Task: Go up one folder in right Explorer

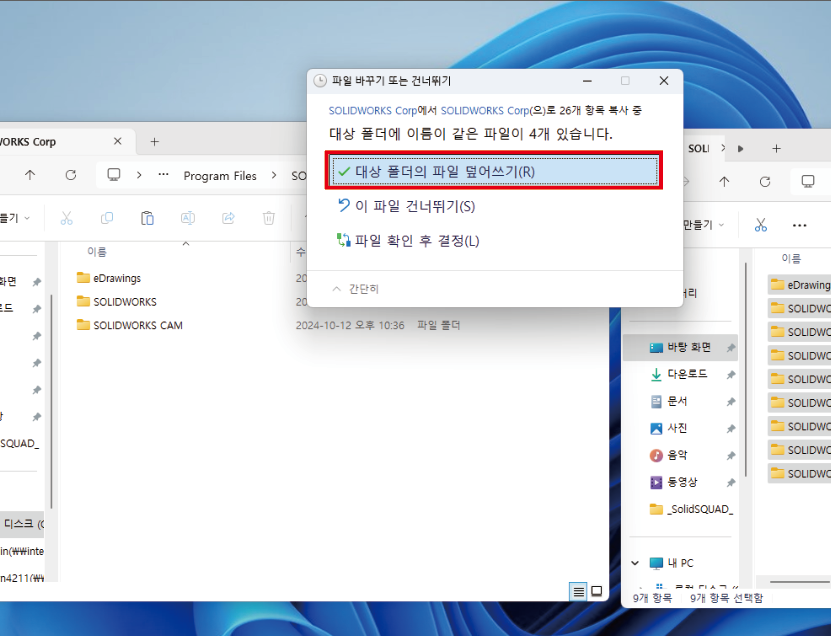Action: (x=724, y=182)
